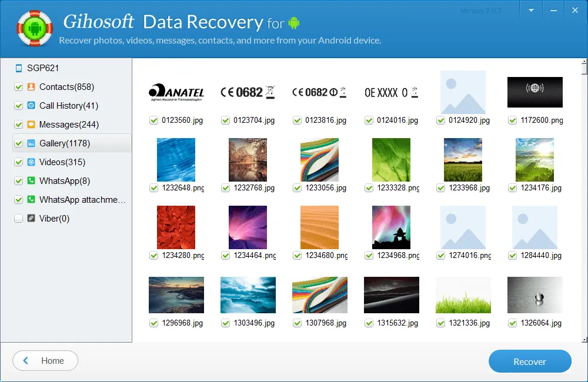The width and height of the screenshot is (588, 382).
Task: Deselect the 1326064.jpg checkbox
Action: (513, 323)
